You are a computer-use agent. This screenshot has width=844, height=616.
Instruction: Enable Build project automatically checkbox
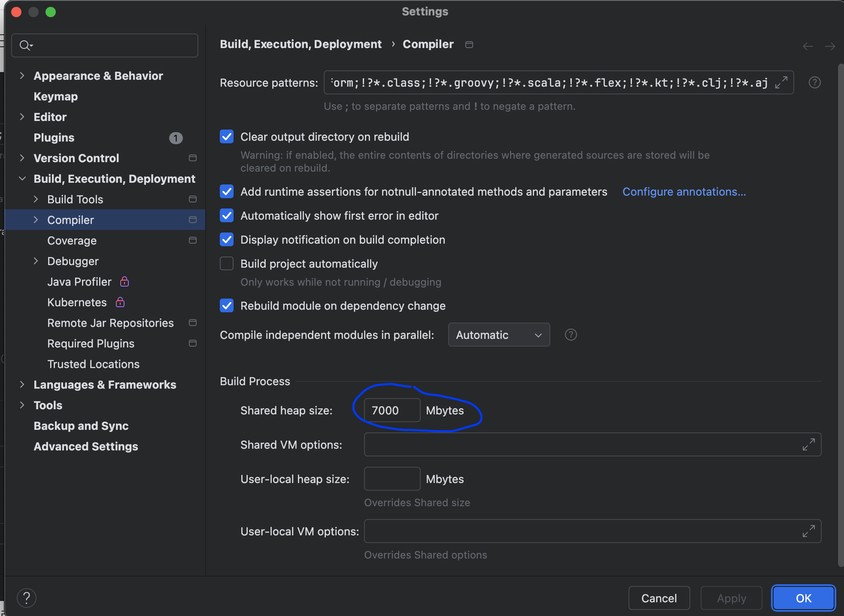[227, 263]
